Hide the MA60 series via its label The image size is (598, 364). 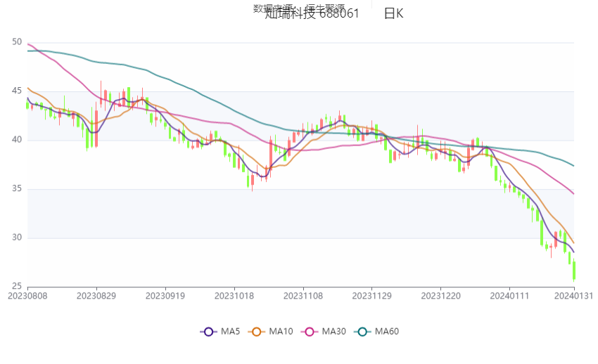click(x=386, y=332)
